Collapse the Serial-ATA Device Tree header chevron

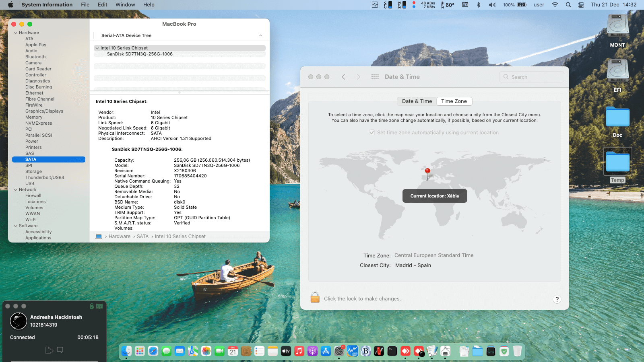tap(260, 36)
